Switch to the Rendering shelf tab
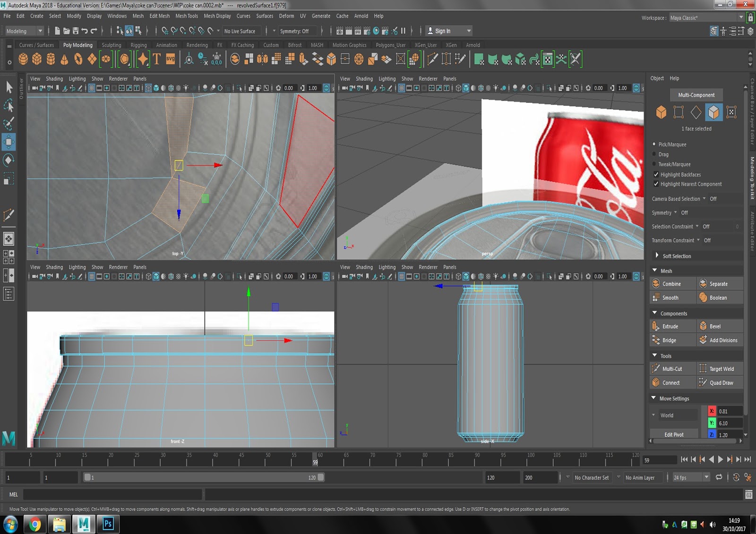Image resolution: width=756 pixels, height=534 pixels. pyautogui.click(x=197, y=45)
